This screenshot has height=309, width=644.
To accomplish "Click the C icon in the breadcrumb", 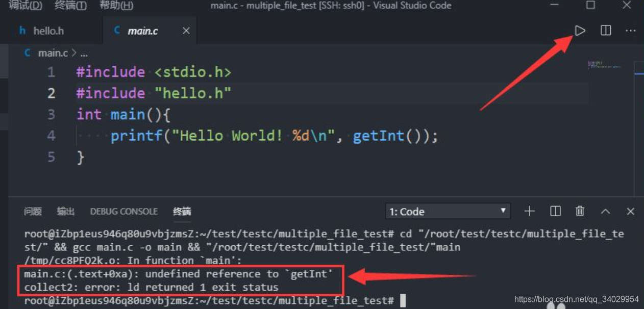I will click(x=27, y=53).
